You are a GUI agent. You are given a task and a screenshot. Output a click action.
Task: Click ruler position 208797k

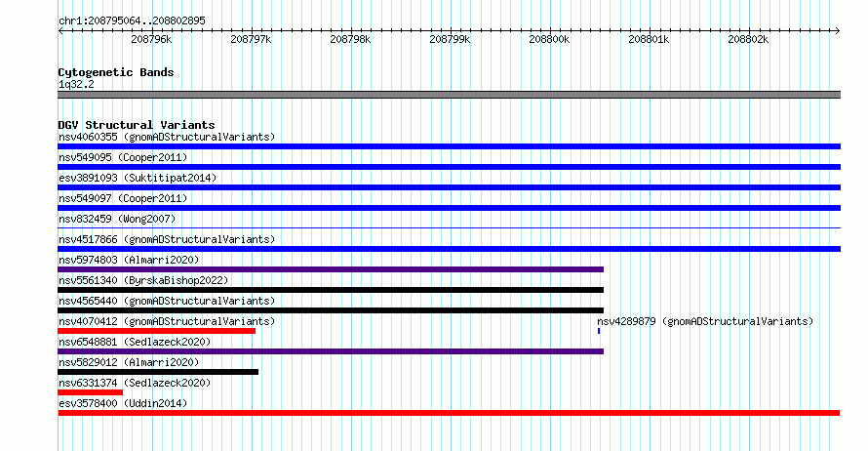251,39
